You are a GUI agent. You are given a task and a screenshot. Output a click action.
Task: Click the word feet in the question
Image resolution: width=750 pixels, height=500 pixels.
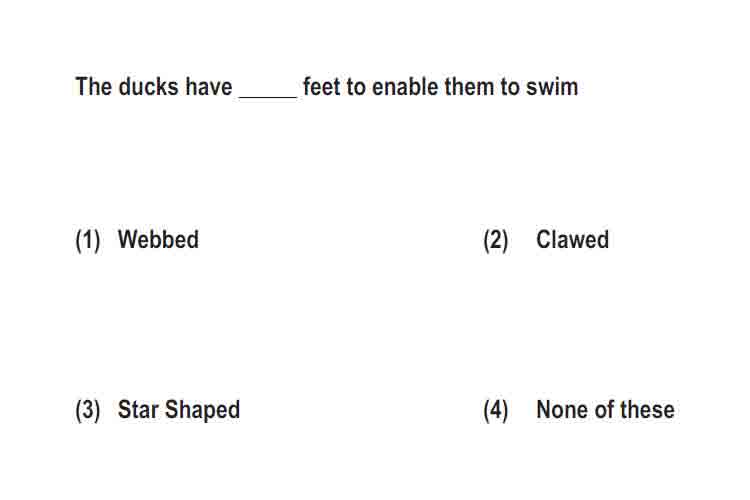pos(321,87)
